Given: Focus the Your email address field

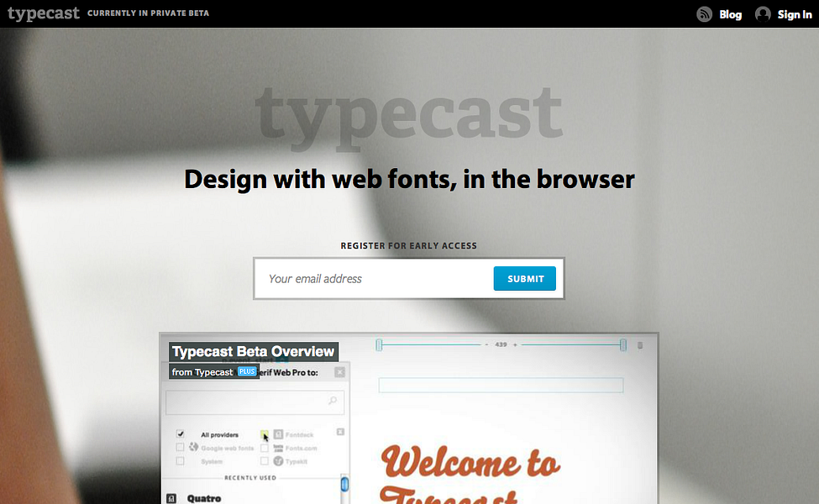Looking at the screenshot, I should pyautogui.click(x=375, y=278).
